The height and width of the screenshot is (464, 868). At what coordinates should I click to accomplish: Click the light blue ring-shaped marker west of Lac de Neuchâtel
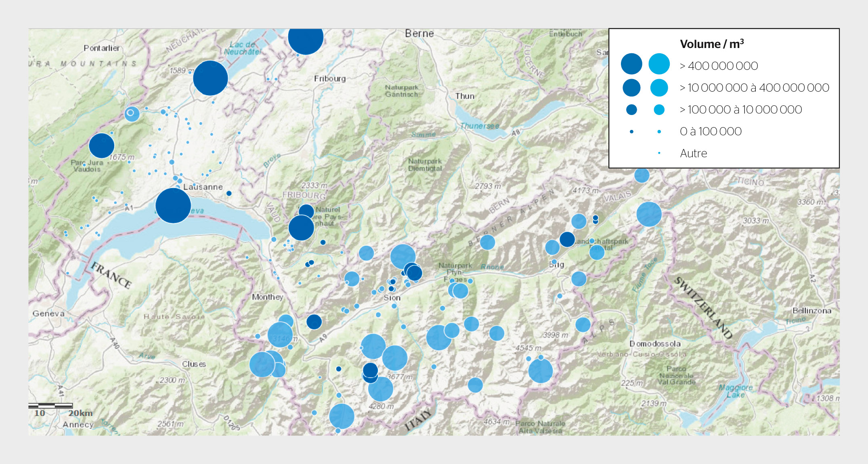[x=131, y=114]
